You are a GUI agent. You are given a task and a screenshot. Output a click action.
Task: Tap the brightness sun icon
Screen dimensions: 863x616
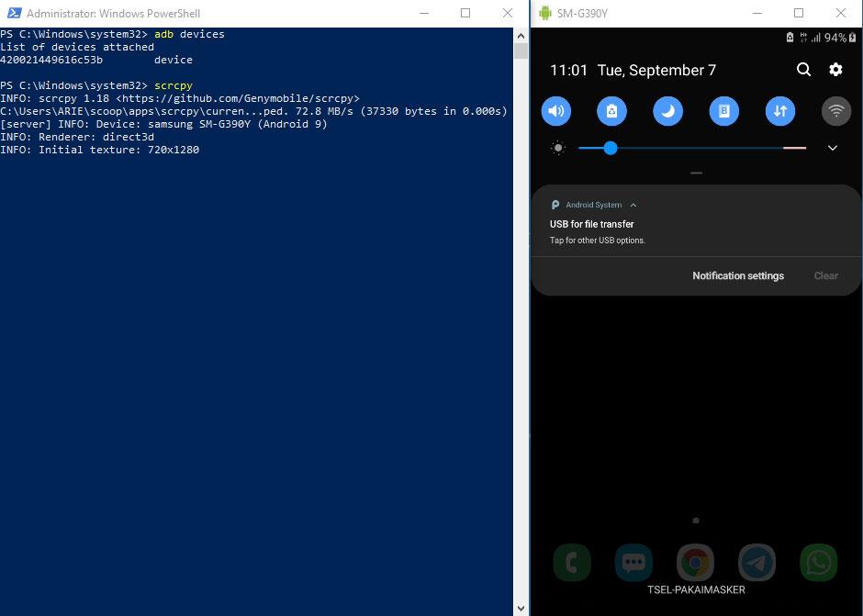(x=558, y=148)
